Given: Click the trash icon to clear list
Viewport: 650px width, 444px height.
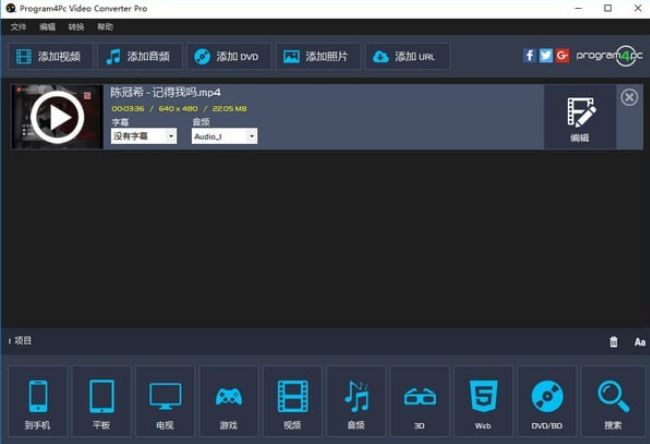Looking at the screenshot, I should (x=614, y=342).
